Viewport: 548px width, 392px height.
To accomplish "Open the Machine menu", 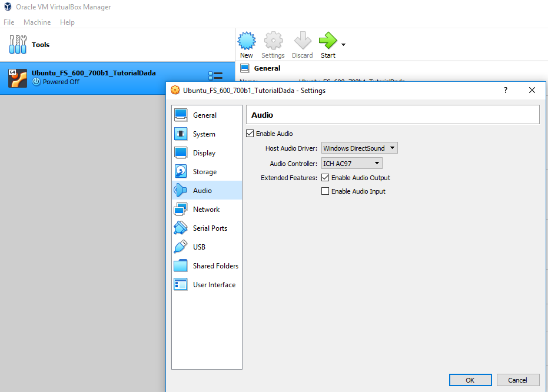I will (37, 22).
